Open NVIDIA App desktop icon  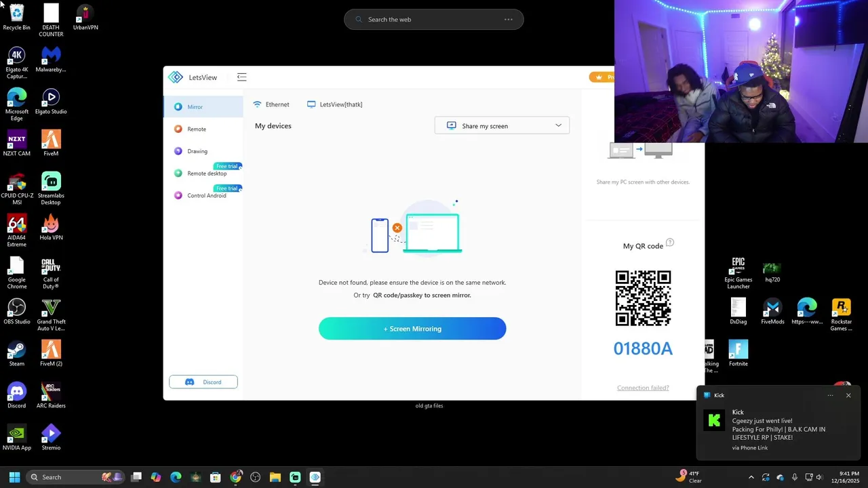(17, 437)
